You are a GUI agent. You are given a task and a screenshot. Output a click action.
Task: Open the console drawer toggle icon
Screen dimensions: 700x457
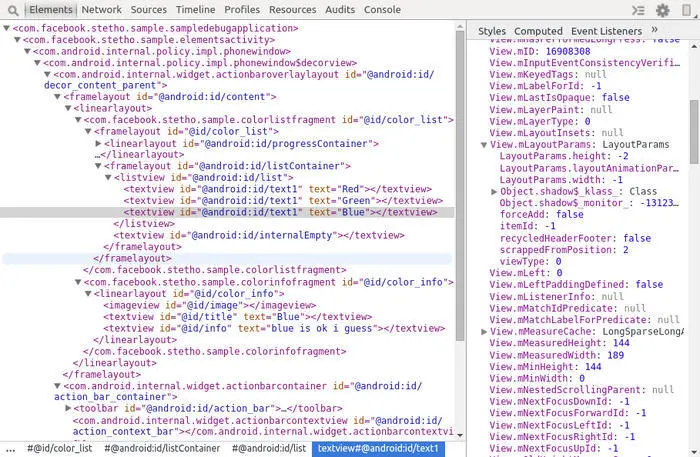[638, 10]
